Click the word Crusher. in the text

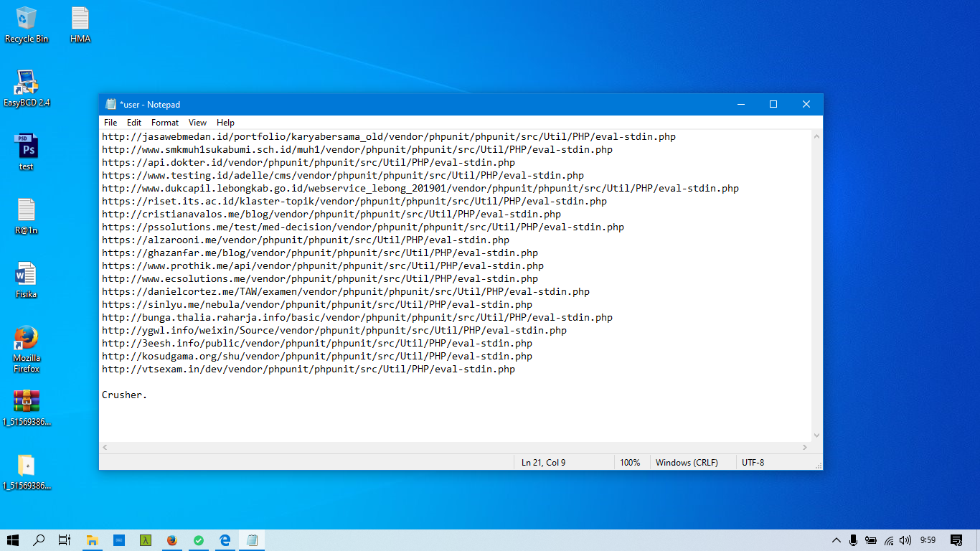(x=125, y=395)
